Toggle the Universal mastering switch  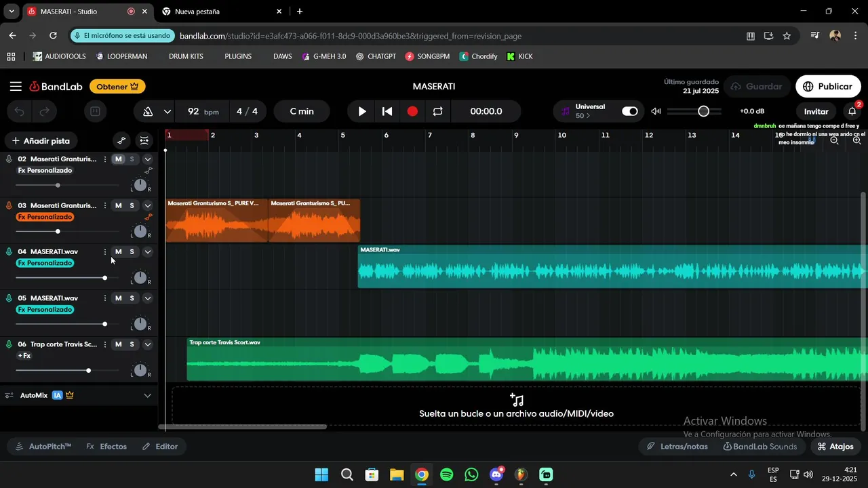630,111
